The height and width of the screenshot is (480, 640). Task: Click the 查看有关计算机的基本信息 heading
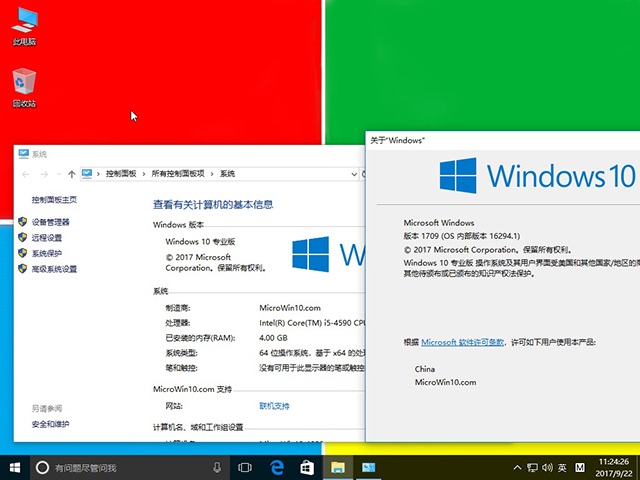213,204
